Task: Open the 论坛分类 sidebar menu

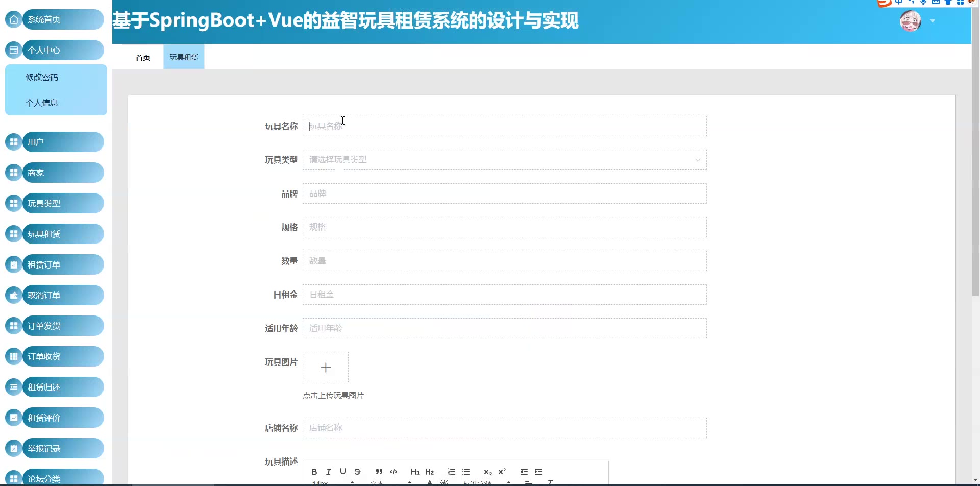Action: (x=63, y=477)
